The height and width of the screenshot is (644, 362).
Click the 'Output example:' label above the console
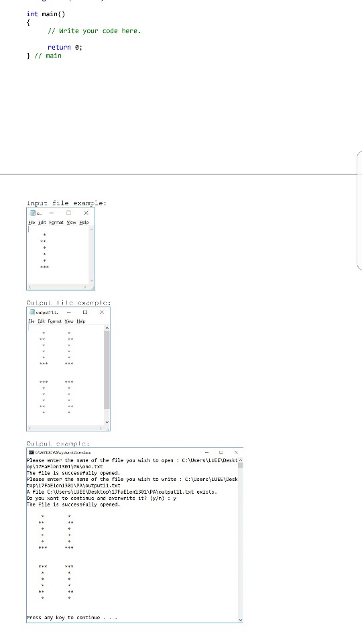pos(58,443)
